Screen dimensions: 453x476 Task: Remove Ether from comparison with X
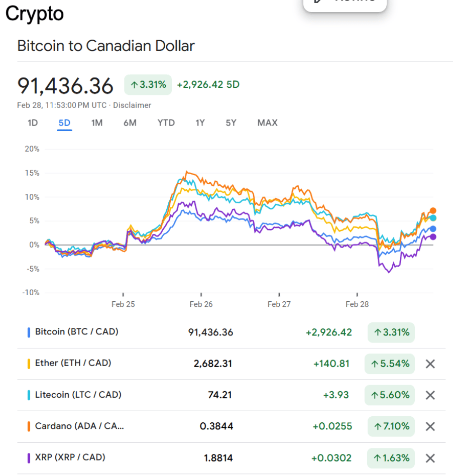click(x=430, y=364)
